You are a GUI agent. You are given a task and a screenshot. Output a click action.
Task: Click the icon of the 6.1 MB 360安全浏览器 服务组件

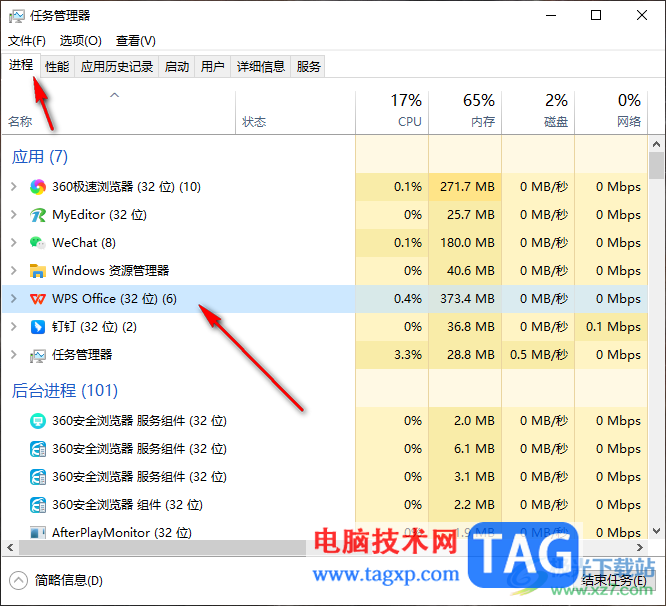[x=38, y=449]
